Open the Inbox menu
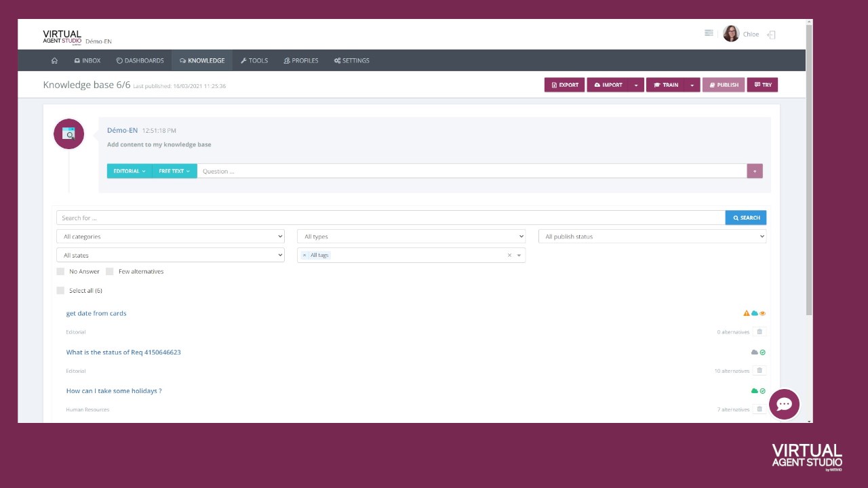868x488 pixels. pos(87,60)
